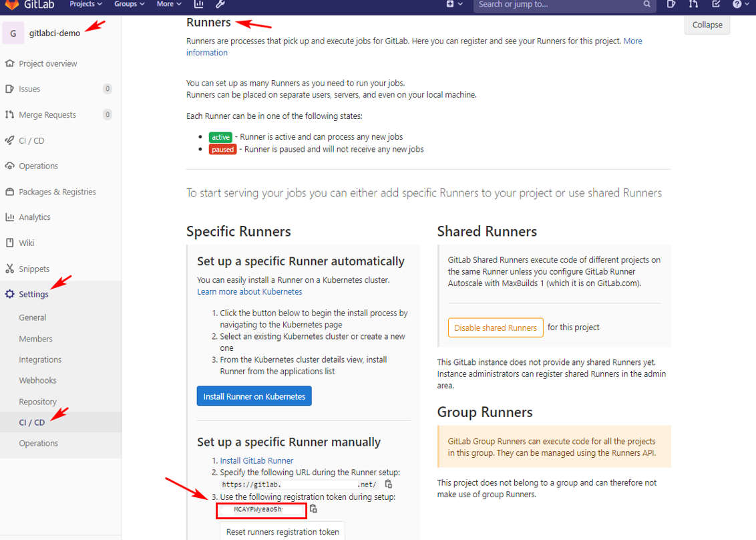Expand the More menu in navbar
This screenshot has width=756, height=540.
click(169, 4)
